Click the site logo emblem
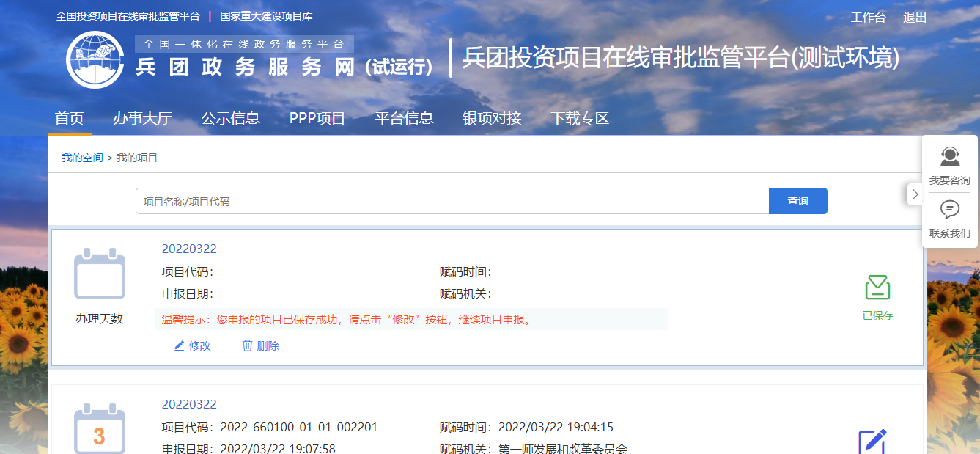The image size is (980, 454). point(95,59)
